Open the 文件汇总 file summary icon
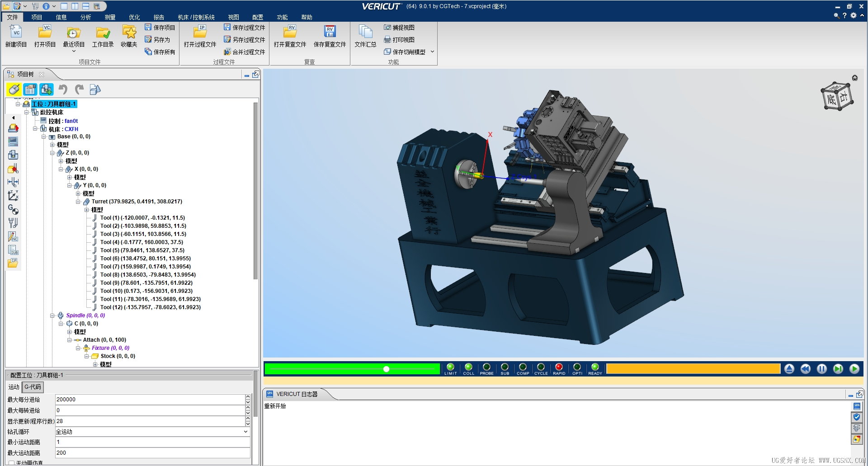The height and width of the screenshot is (466, 868). 365,32
